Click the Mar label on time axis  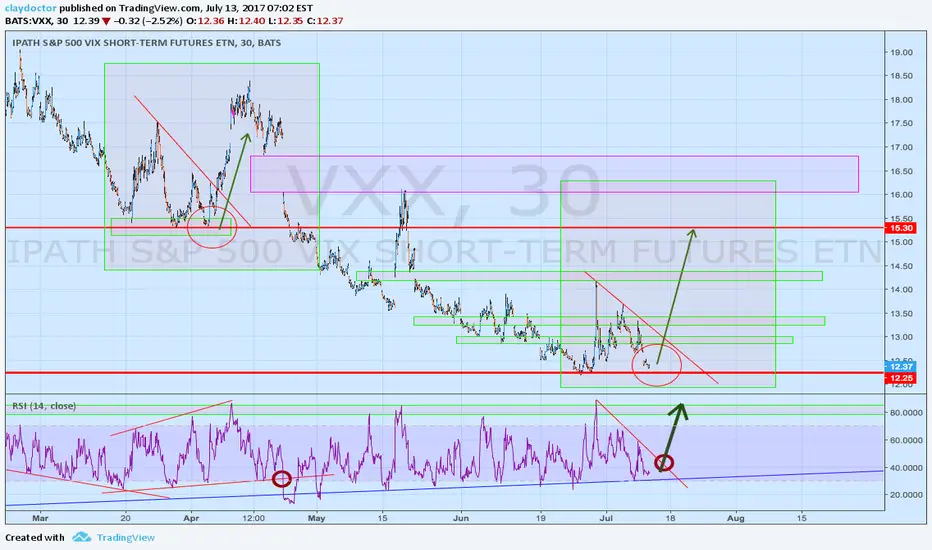(x=40, y=518)
